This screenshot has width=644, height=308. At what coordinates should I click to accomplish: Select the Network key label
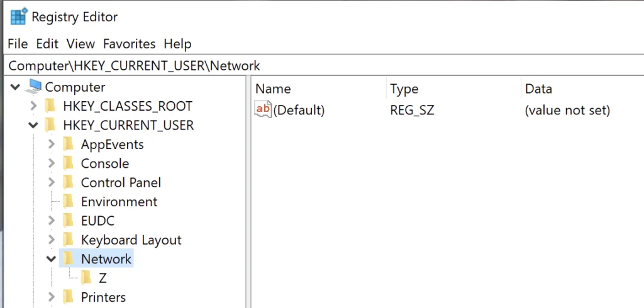(106, 259)
